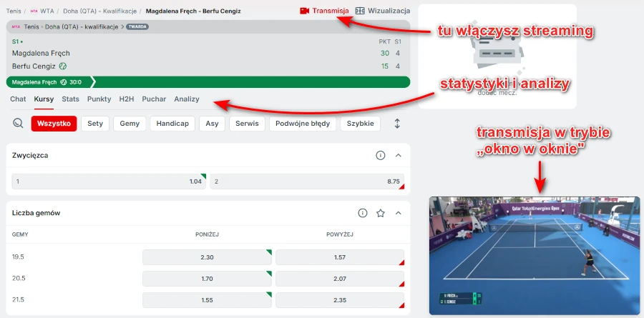The image size is (644, 318).
Task: Bet on player 1 at 1.04
Action: [x=109, y=182]
